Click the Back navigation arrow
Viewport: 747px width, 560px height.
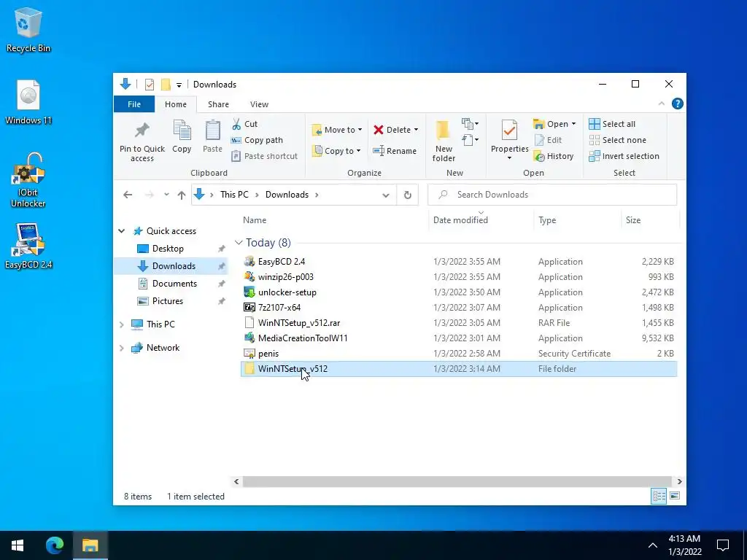click(x=128, y=195)
